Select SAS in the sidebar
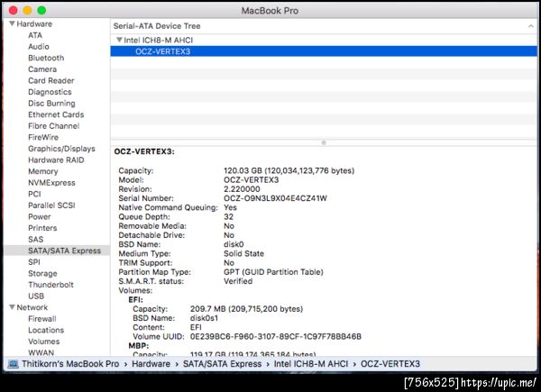This screenshot has width=541, height=392. click(x=36, y=240)
